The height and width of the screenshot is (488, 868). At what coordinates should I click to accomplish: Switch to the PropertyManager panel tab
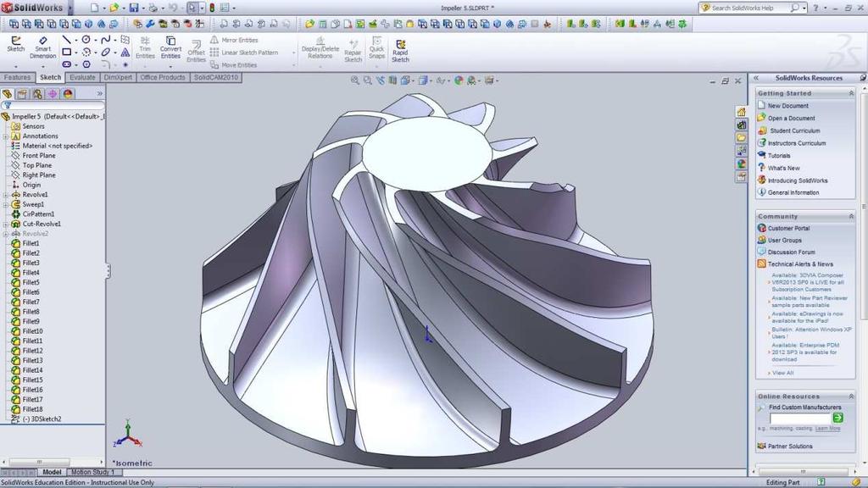pos(22,94)
